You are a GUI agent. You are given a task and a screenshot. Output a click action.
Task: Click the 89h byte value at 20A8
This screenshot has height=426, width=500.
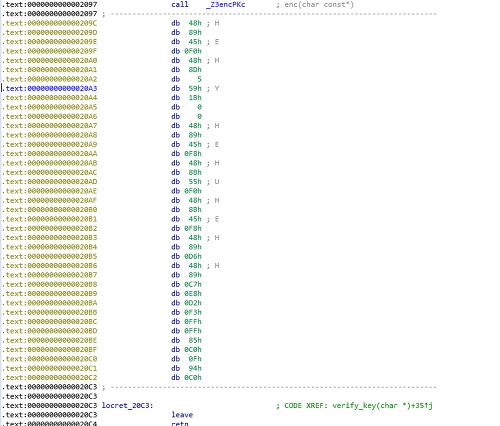[x=195, y=135]
